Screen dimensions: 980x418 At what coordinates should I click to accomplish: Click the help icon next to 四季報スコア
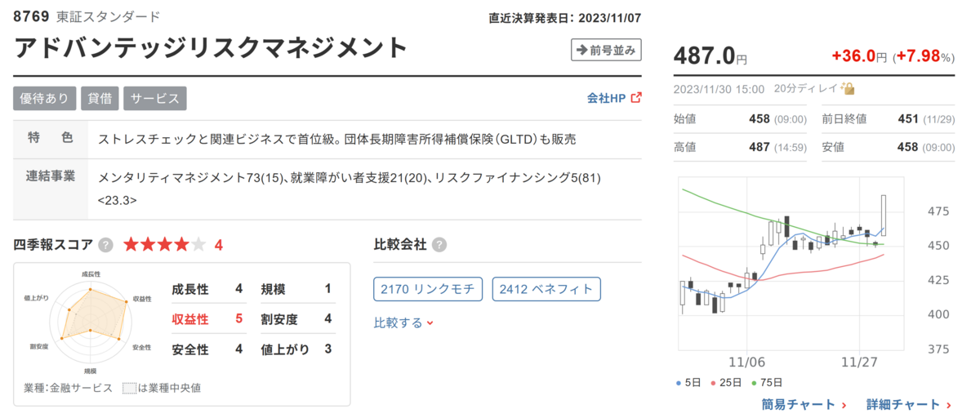click(105, 244)
